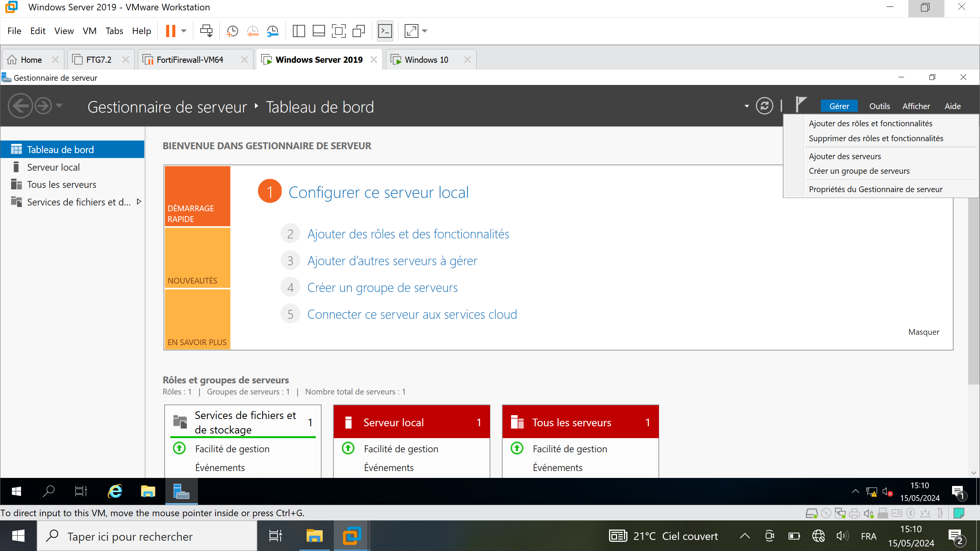Image resolution: width=980 pixels, height=551 pixels.
Task: Click the VMware pause VM button
Action: pyautogui.click(x=170, y=31)
